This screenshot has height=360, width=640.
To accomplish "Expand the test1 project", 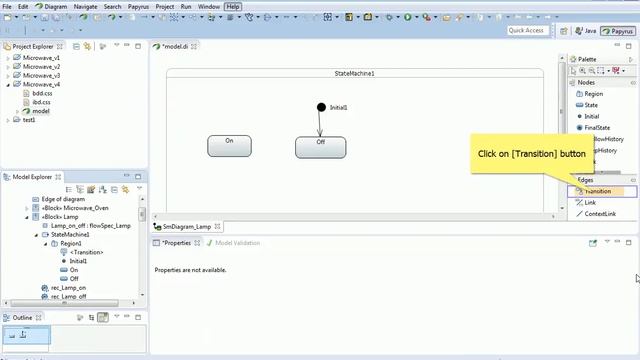I will (x=8, y=120).
